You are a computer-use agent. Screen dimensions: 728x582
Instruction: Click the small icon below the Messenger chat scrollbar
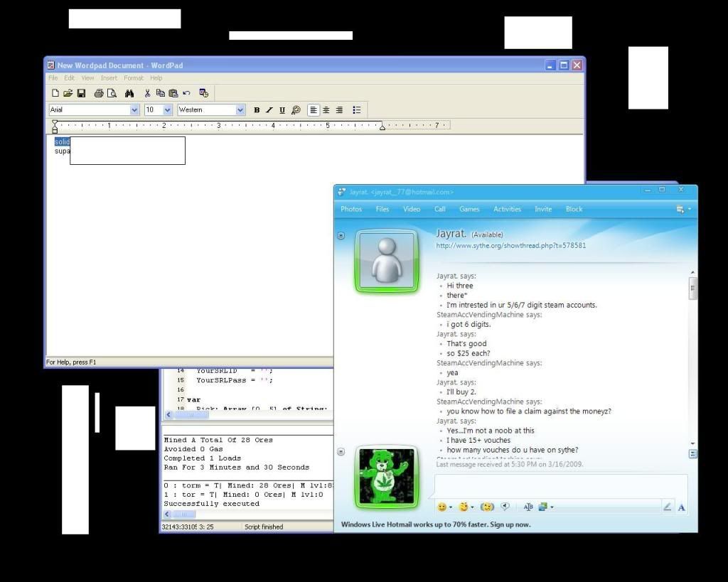click(x=692, y=454)
